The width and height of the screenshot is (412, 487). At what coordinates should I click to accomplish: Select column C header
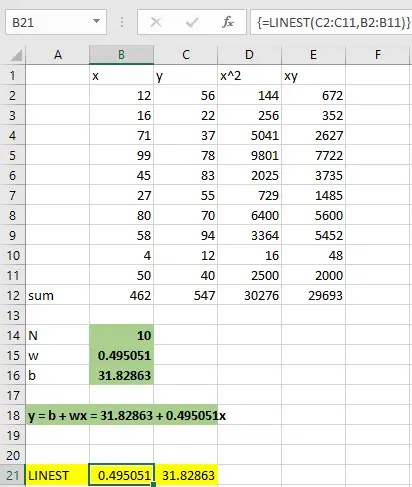(x=186, y=55)
